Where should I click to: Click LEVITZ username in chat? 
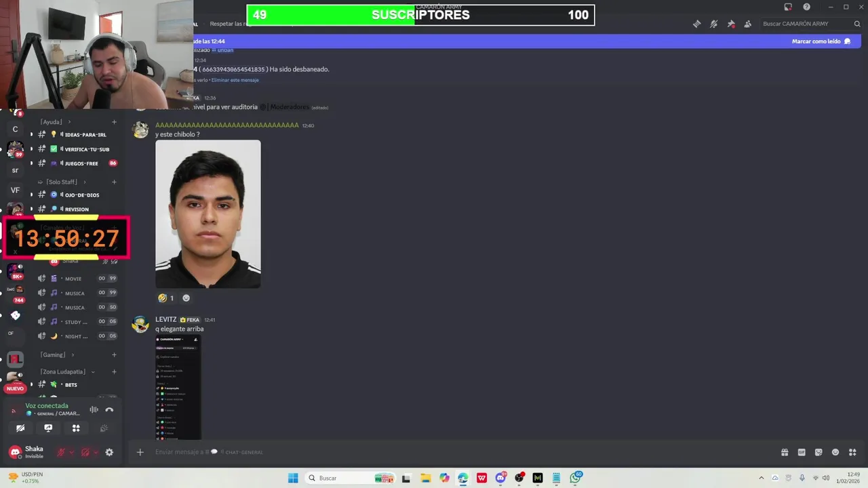point(166,319)
